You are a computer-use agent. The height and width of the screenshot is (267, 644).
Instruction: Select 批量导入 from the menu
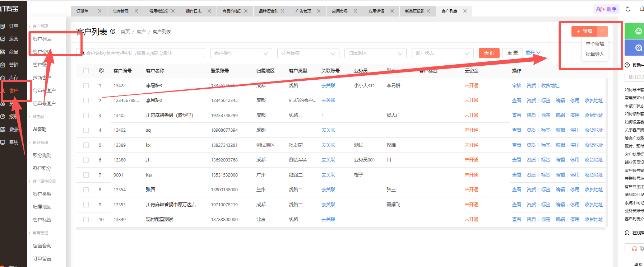pyautogui.click(x=595, y=54)
